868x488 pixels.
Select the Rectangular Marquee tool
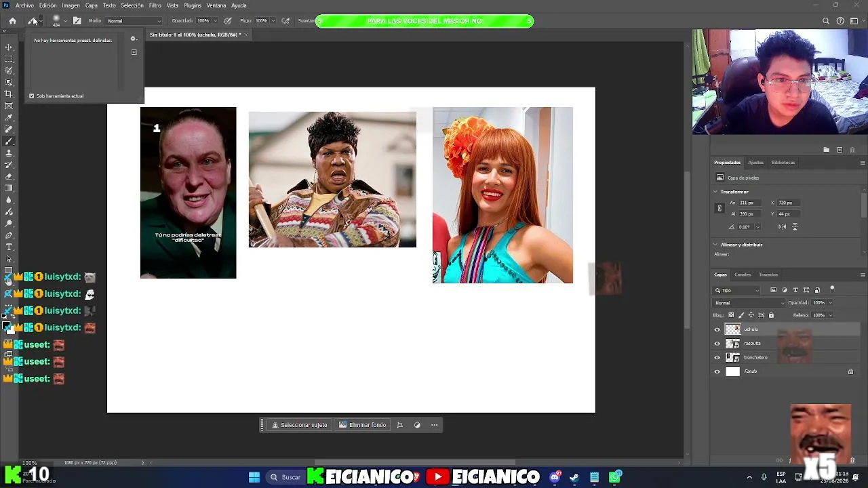[9, 59]
